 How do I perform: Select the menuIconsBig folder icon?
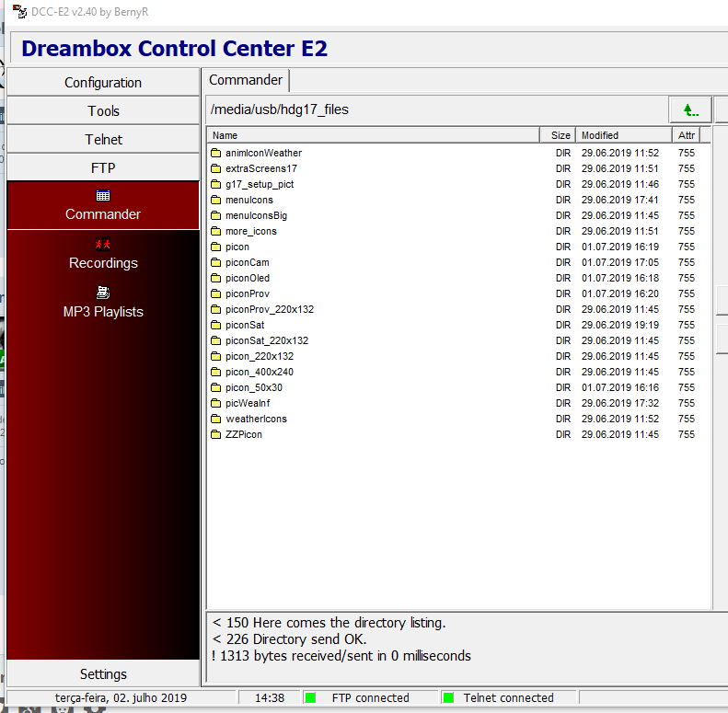[215, 215]
